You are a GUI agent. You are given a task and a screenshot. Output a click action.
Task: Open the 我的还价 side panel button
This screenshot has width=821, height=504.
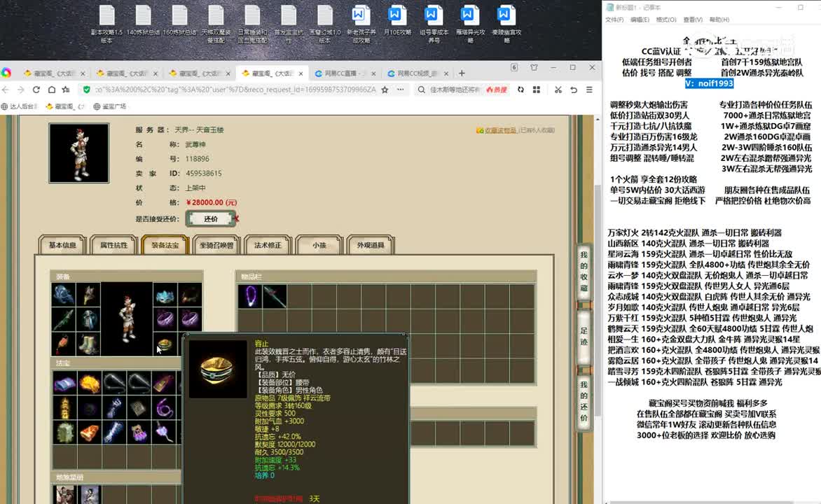tap(584, 402)
